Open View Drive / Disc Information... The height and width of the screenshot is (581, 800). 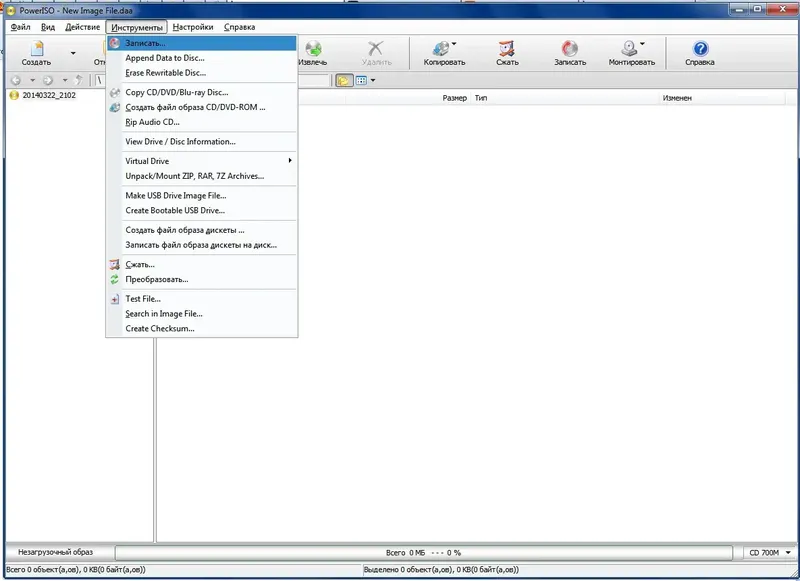(x=202, y=141)
